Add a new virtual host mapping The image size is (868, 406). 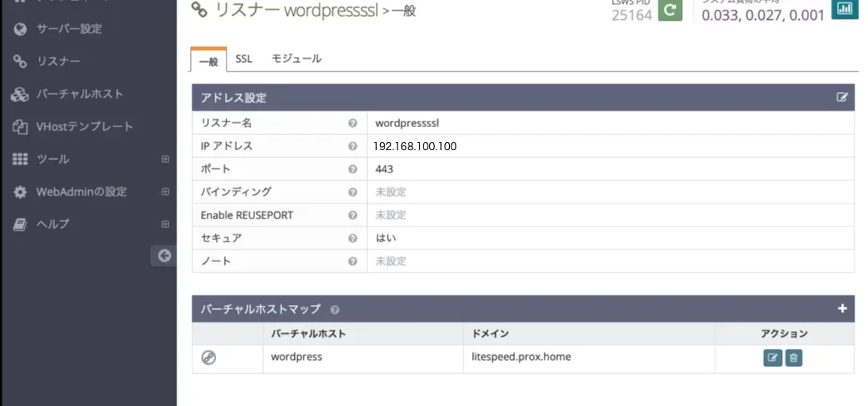point(842,308)
